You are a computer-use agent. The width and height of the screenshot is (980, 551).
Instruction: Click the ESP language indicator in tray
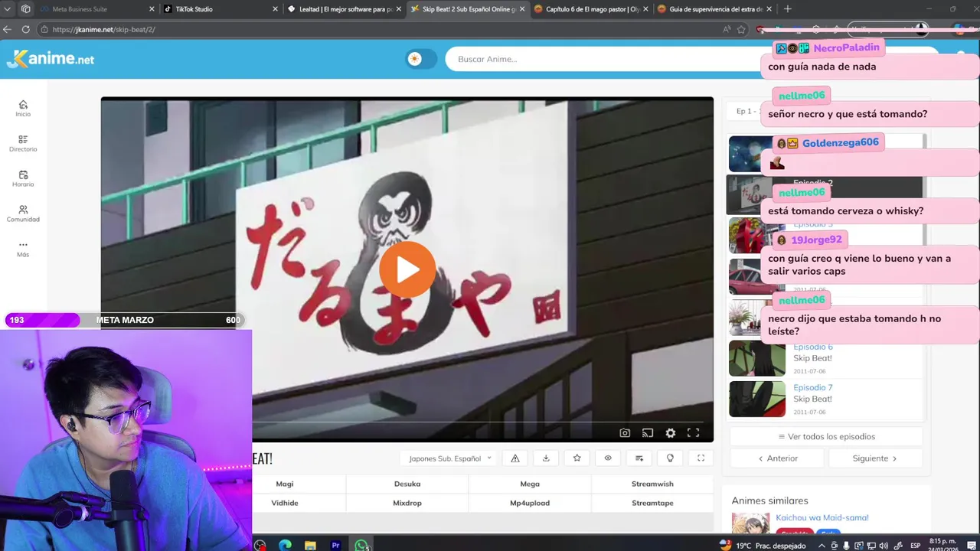pos(916,546)
